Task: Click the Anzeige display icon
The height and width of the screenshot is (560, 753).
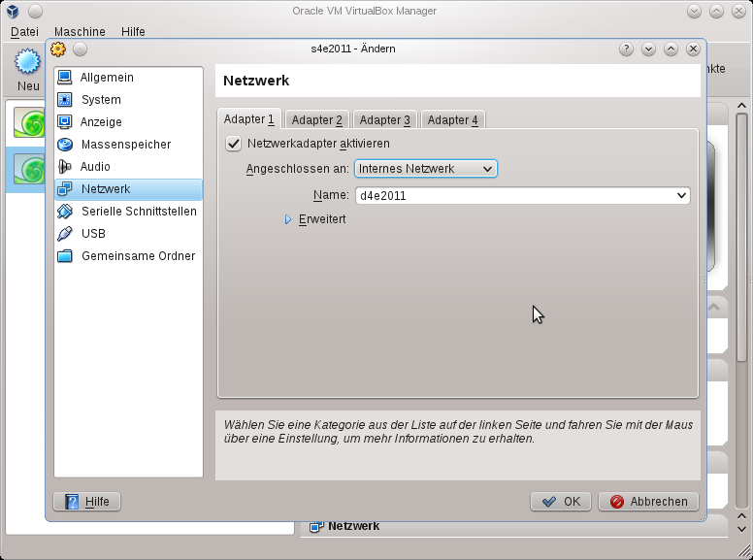Action: (x=64, y=121)
